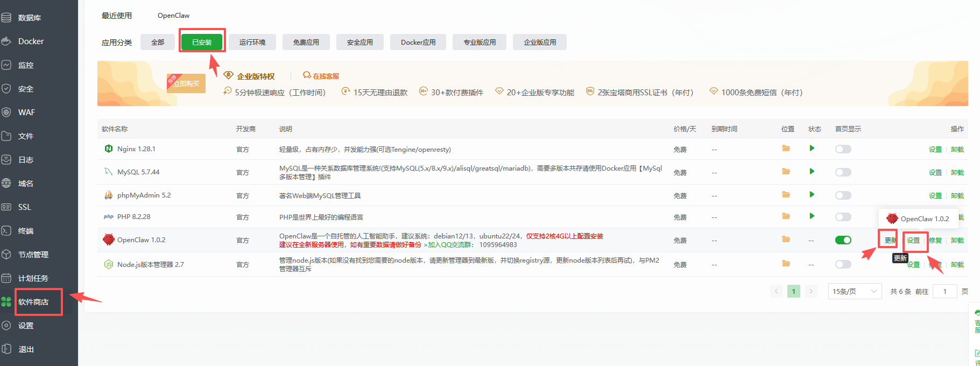This screenshot has width=980, height=366.
Task: Open MySQL 5.7.44 folder location icon
Action: pyautogui.click(x=786, y=171)
